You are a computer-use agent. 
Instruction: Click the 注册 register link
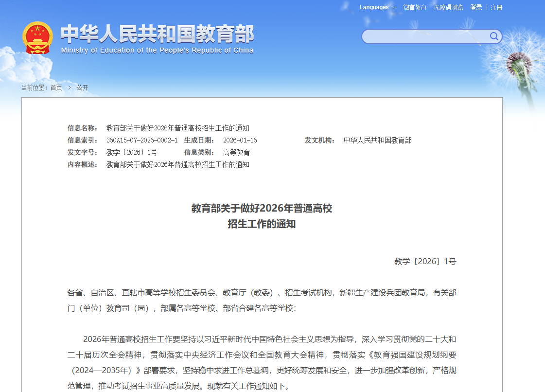point(496,7)
